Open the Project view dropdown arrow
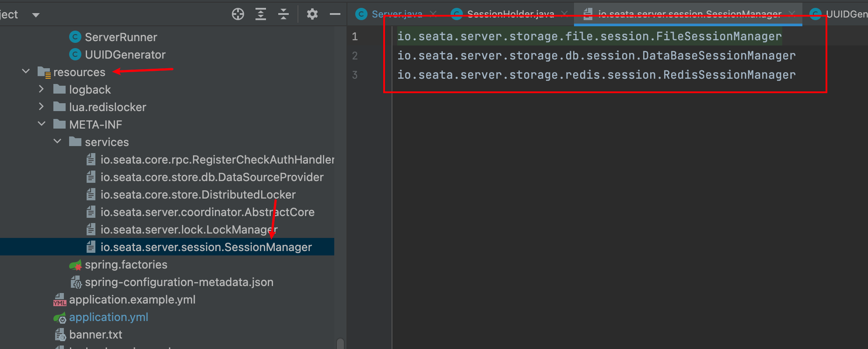 click(x=36, y=15)
